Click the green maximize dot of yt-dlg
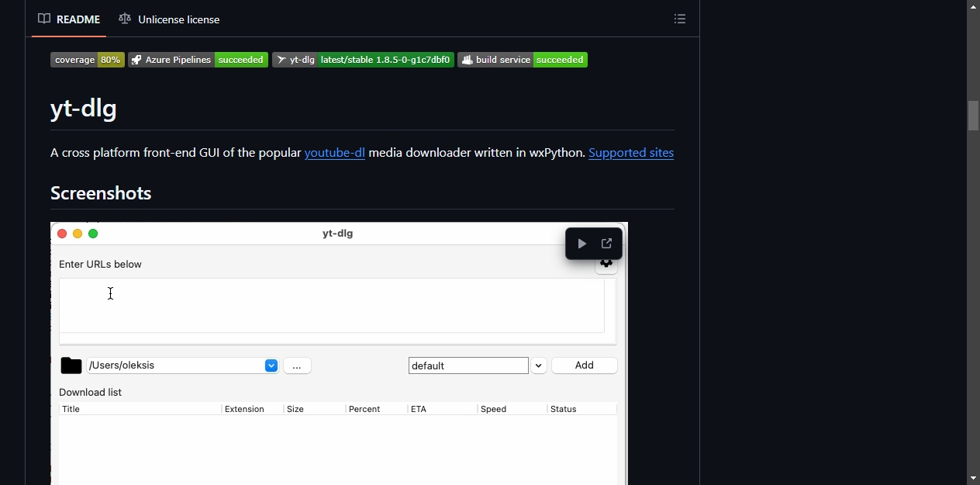980x485 pixels. pyautogui.click(x=93, y=234)
